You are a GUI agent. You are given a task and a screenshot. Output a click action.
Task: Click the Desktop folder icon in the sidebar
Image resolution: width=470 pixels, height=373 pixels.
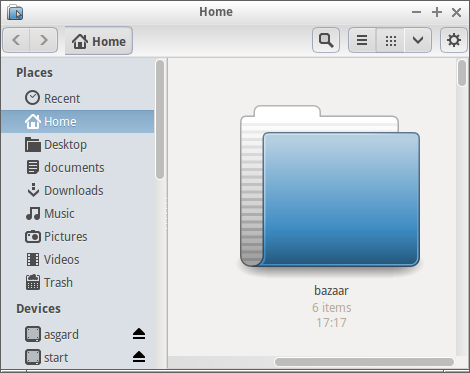(33, 144)
